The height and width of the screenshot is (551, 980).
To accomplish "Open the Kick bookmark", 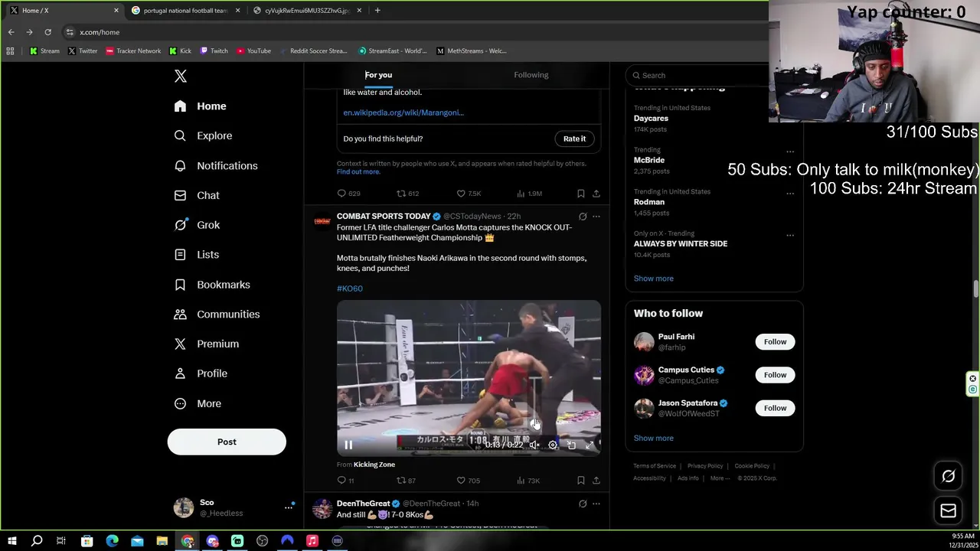I will 181,51.
